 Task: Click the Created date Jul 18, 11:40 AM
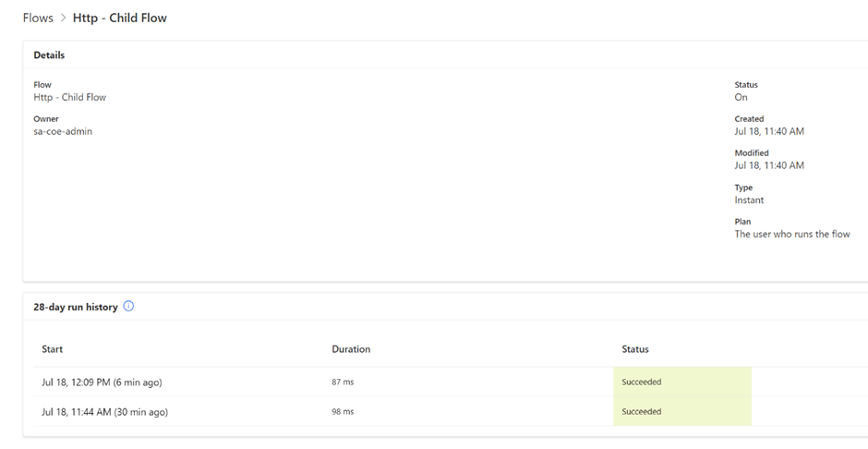[769, 131]
